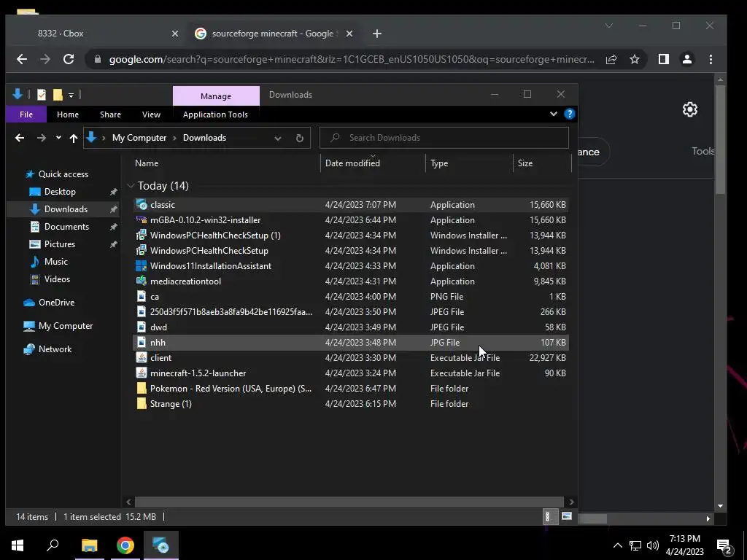Click the Chrome address bar URL
Viewport: 747px width, 560px height.
(352, 59)
